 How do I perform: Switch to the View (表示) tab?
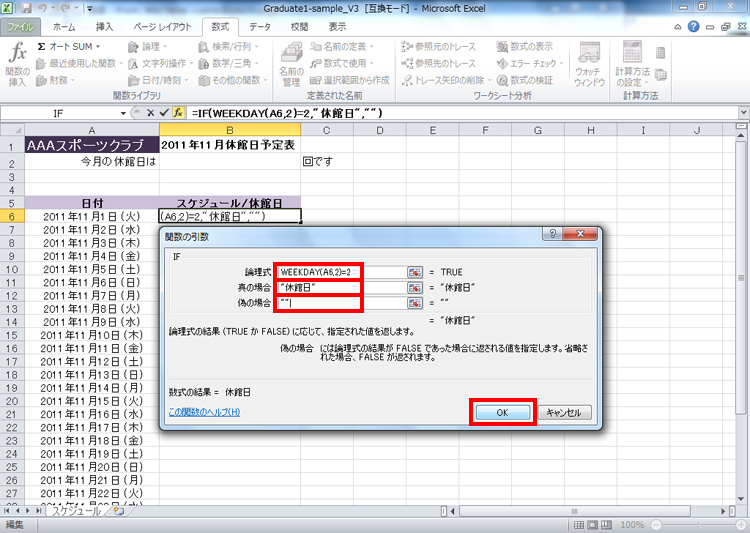click(337, 27)
